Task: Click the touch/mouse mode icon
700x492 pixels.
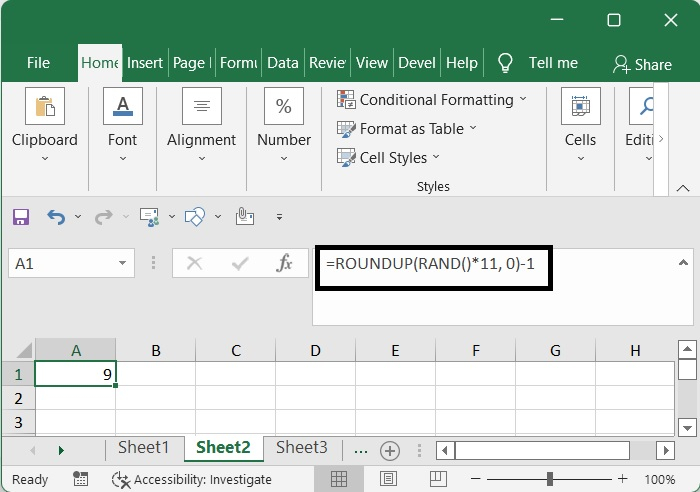Action: point(245,217)
